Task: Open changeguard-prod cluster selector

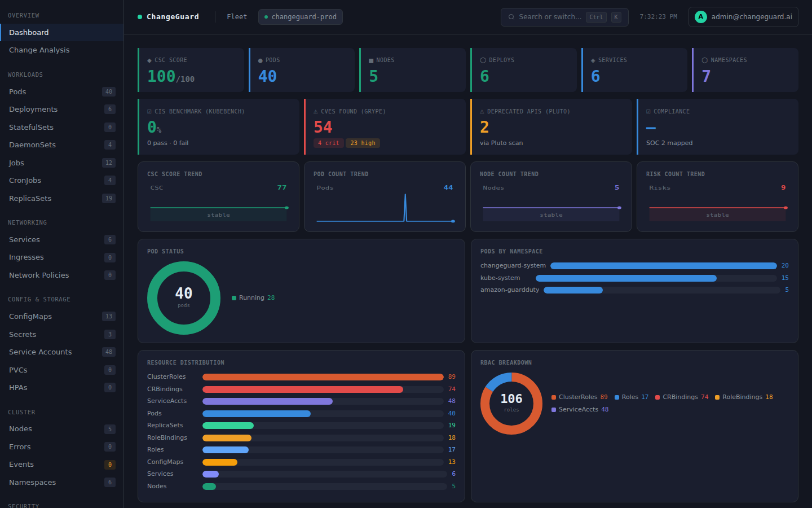Action: coord(301,17)
